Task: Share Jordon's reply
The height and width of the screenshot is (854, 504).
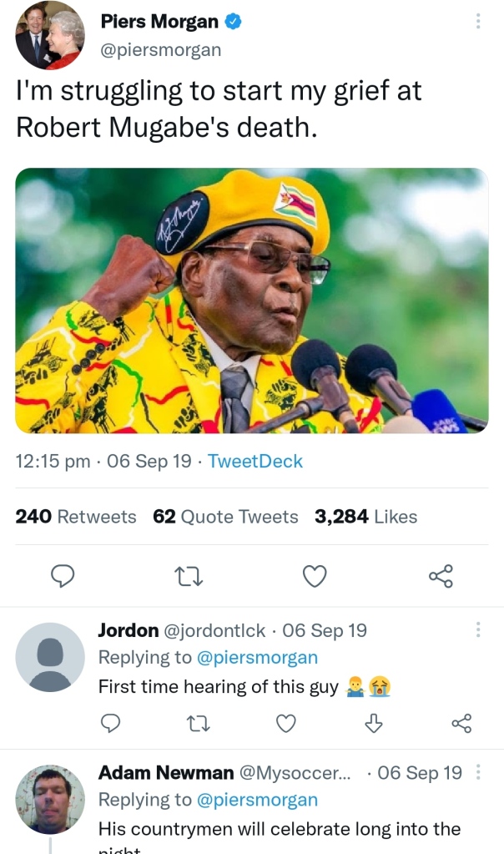Action: tap(461, 723)
